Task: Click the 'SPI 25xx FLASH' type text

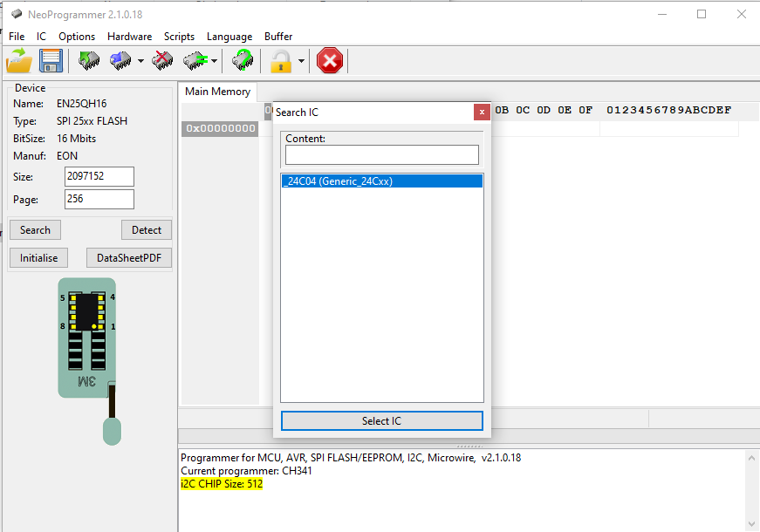Action: coord(92,121)
